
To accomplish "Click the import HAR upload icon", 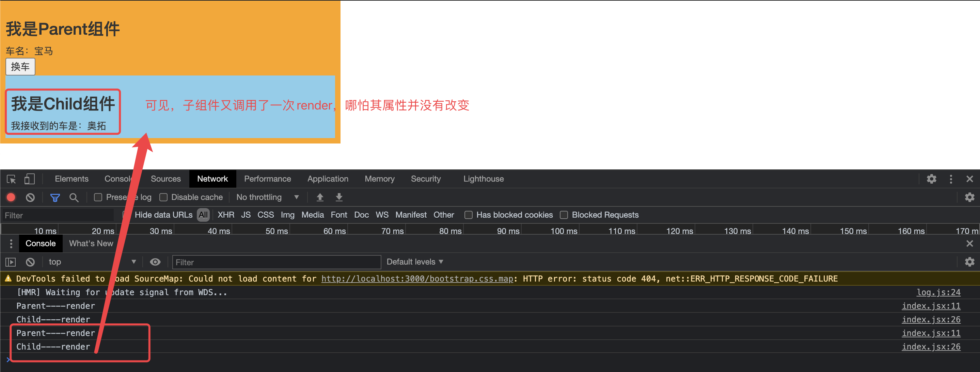I will pos(320,197).
